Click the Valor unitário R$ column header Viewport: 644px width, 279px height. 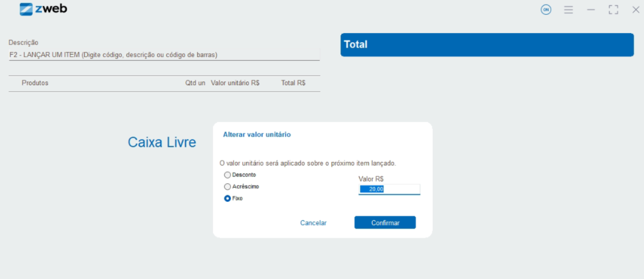(x=235, y=83)
